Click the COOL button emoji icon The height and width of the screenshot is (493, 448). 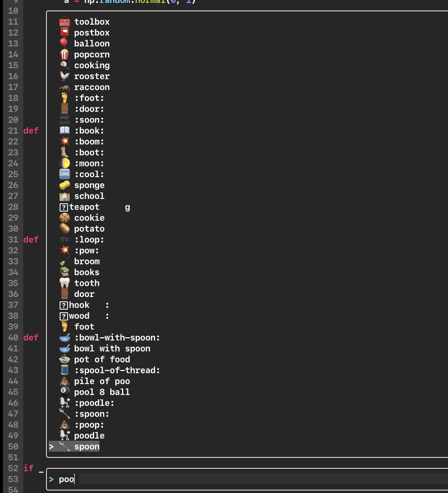click(65, 174)
